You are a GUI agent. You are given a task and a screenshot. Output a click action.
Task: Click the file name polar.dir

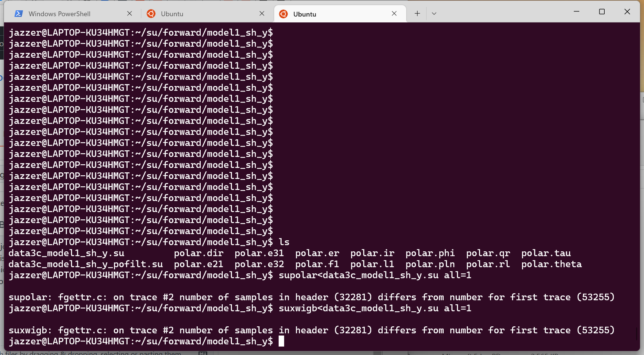[x=198, y=253]
